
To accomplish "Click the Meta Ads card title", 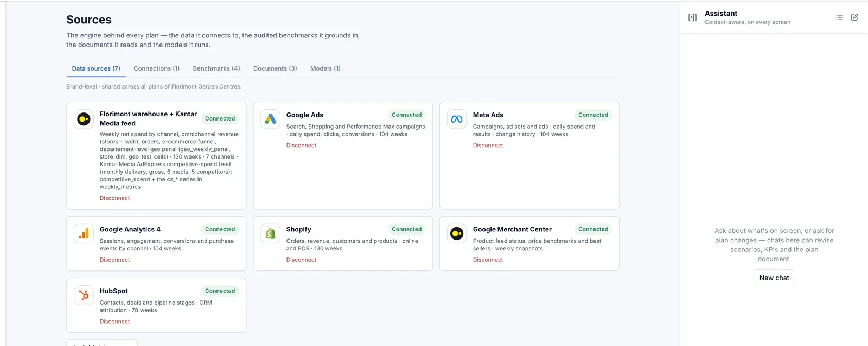I will (x=488, y=115).
